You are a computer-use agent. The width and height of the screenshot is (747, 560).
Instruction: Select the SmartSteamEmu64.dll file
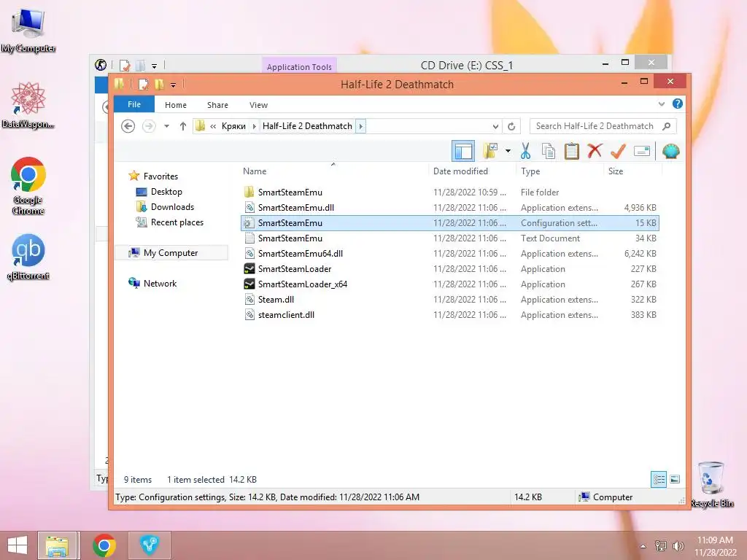point(449,253)
